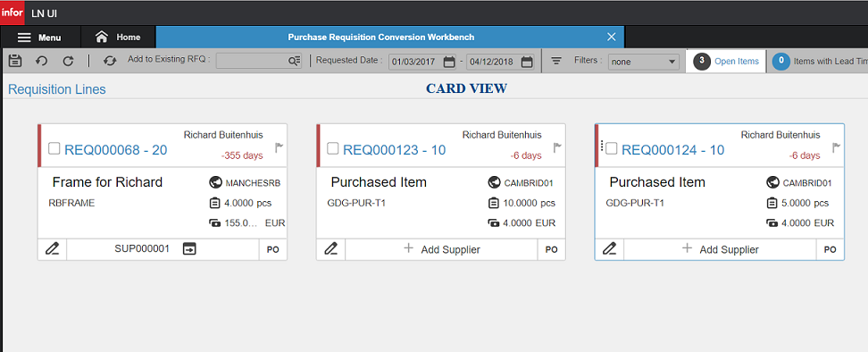
Task: Edit REQ000068 using the pencil icon
Action: pos(52,249)
